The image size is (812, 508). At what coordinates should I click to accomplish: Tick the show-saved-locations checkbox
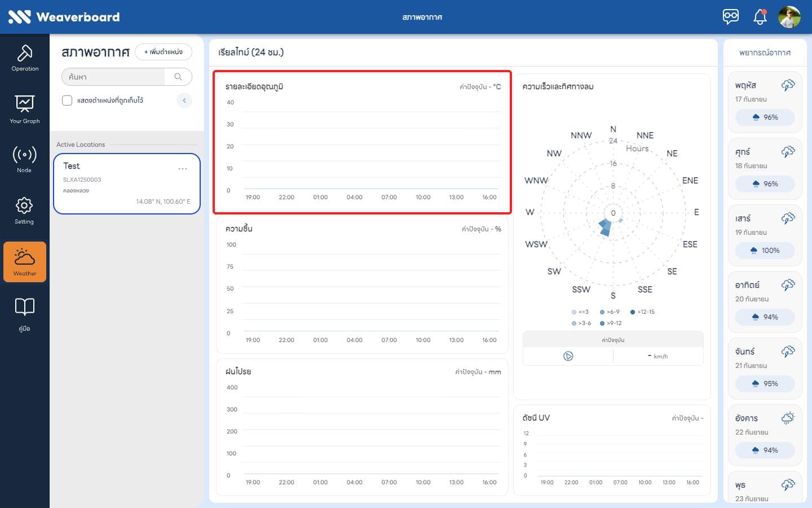pos(67,100)
